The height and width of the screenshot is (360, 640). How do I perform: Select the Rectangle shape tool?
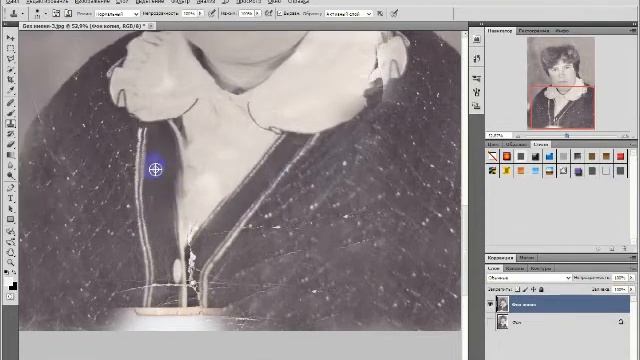click(11, 220)
